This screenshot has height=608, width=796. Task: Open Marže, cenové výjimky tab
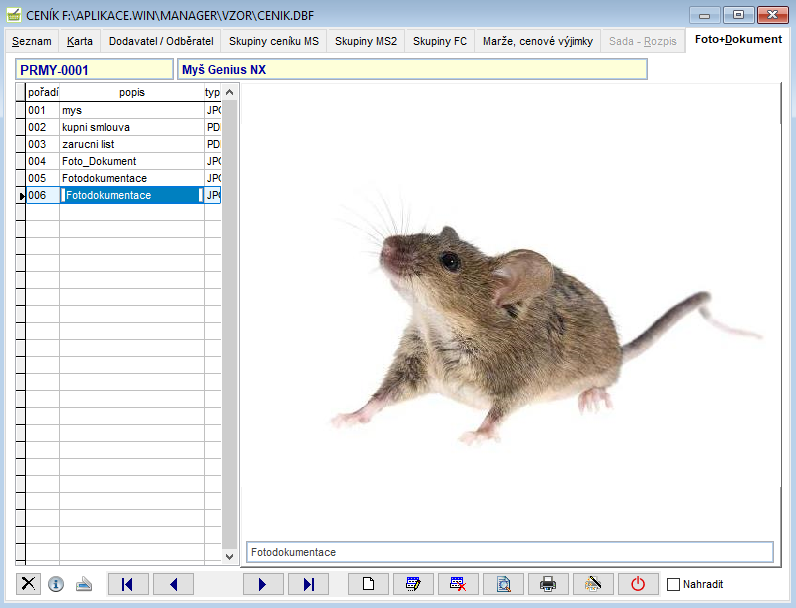pyautogui.click(x=538, y=41)
